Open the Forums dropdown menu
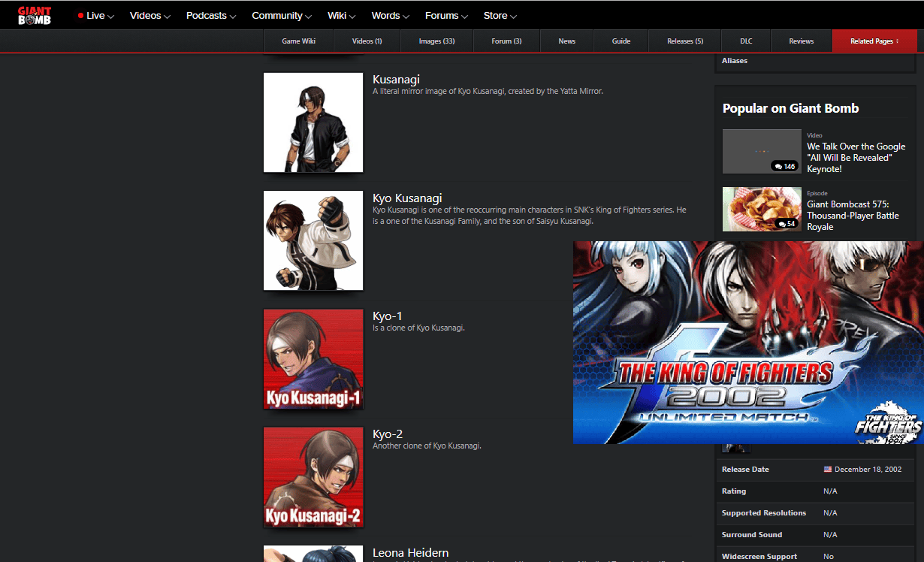Image resolution: width=924 pixels, height=562 pixels. click(447, 16)
